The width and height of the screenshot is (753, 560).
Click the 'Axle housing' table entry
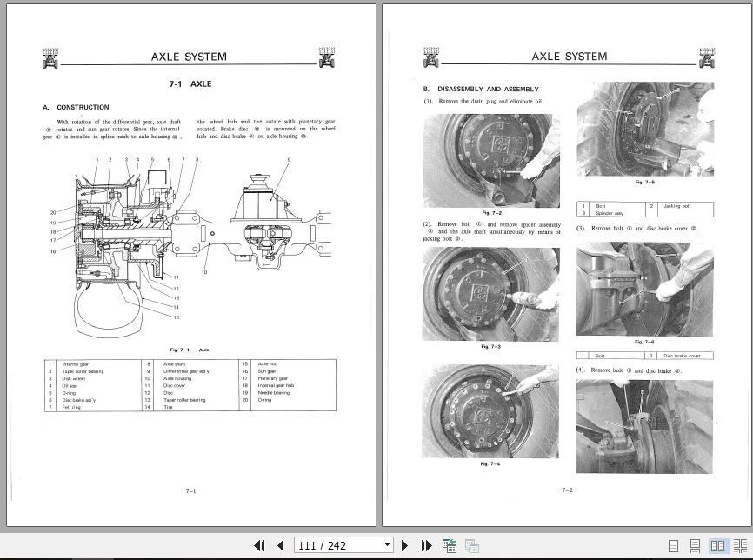(177, 378)
